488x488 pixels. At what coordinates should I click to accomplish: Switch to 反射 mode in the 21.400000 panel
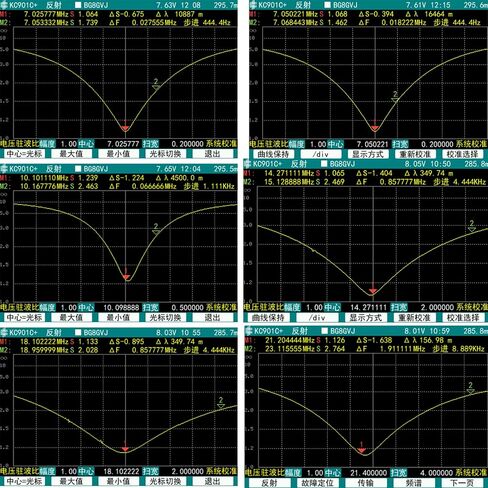(x=269, y=483)
